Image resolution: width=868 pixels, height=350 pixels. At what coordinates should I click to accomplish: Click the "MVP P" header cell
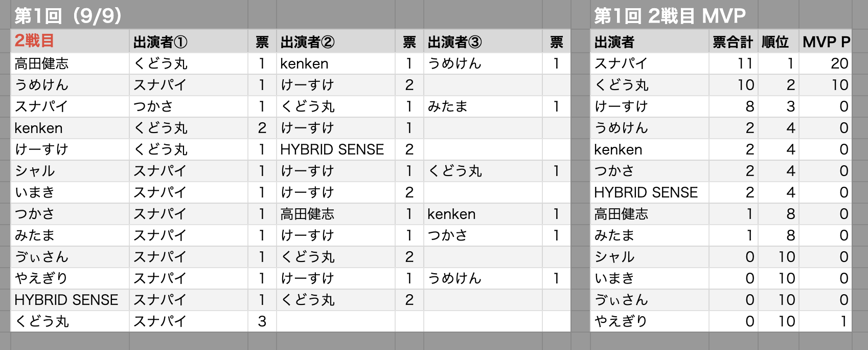(826, 42)
